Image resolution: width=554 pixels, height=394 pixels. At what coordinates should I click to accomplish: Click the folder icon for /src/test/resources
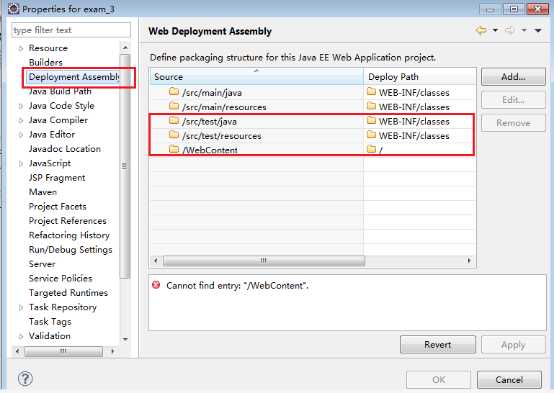(173, 135)
